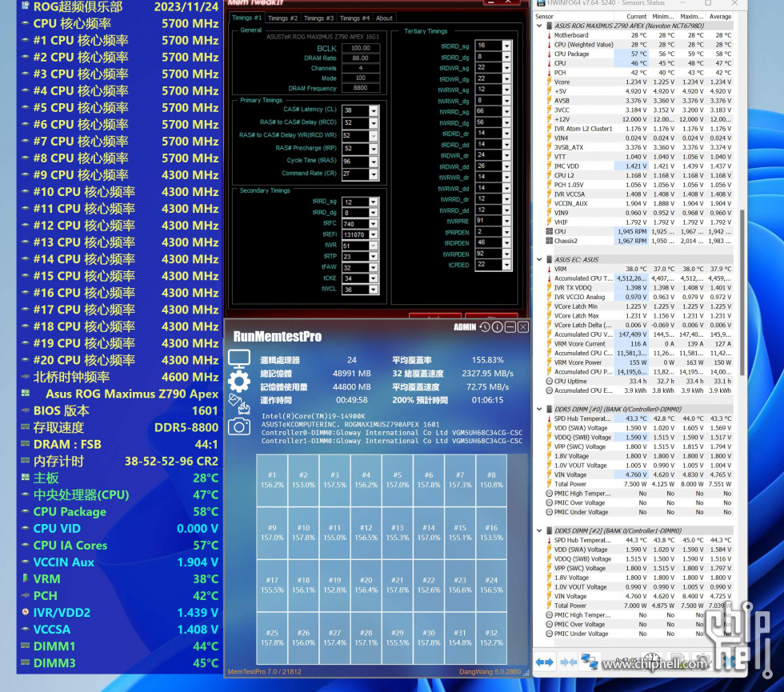Switch to the Timings #2 tab
The height and width of the screenshot is (692, 784).
(282, 18)
